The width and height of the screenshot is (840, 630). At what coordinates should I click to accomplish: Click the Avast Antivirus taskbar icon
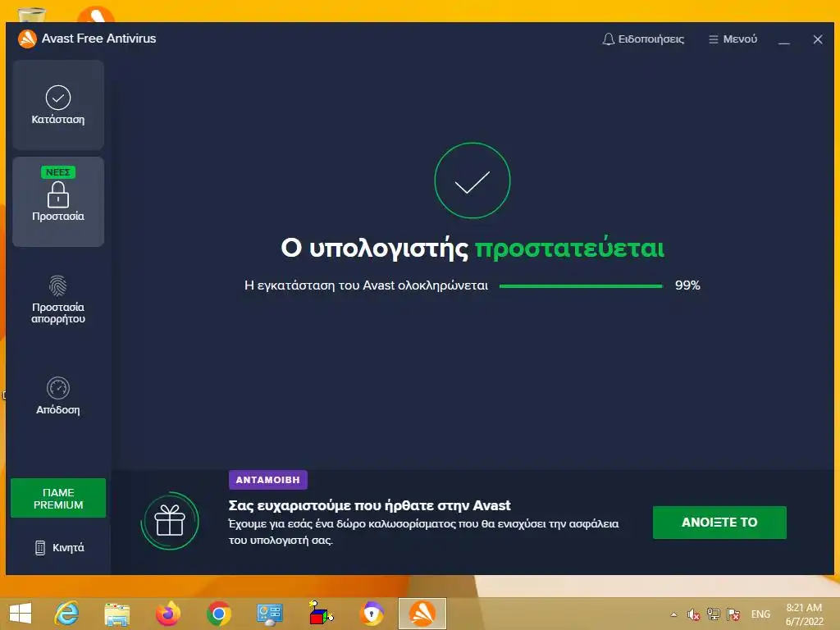click(x=422, y=614)
